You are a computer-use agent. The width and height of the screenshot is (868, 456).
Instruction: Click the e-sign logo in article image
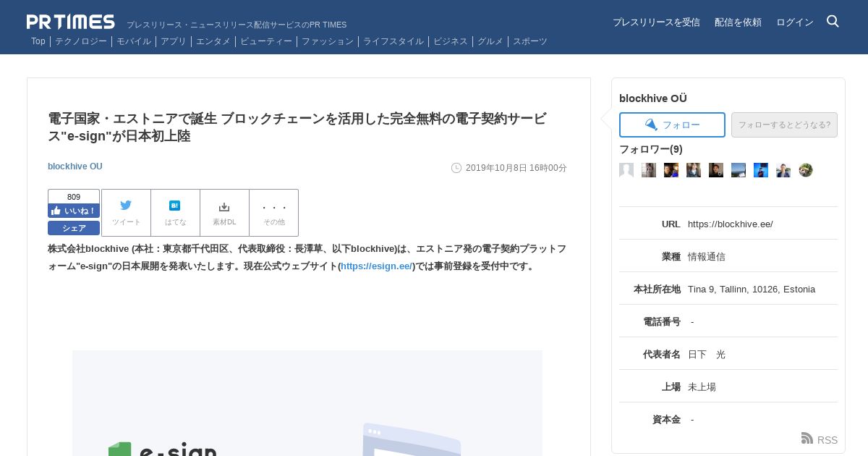(162, 449)
